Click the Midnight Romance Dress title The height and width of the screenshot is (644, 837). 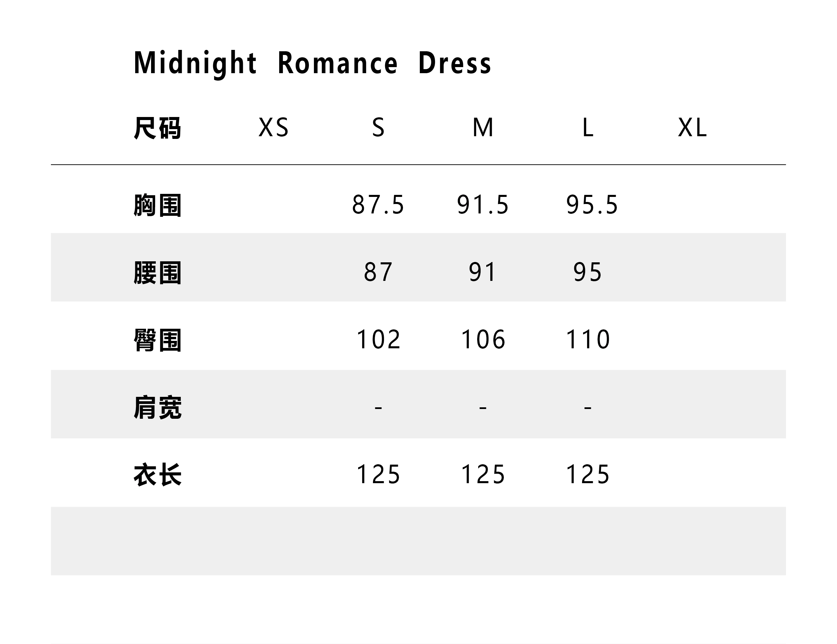[312, 63]
